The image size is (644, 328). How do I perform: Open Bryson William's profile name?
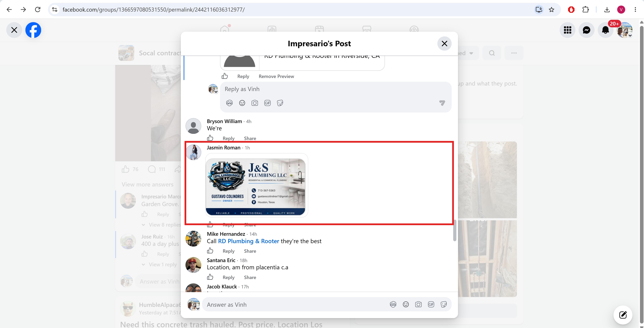224,121
